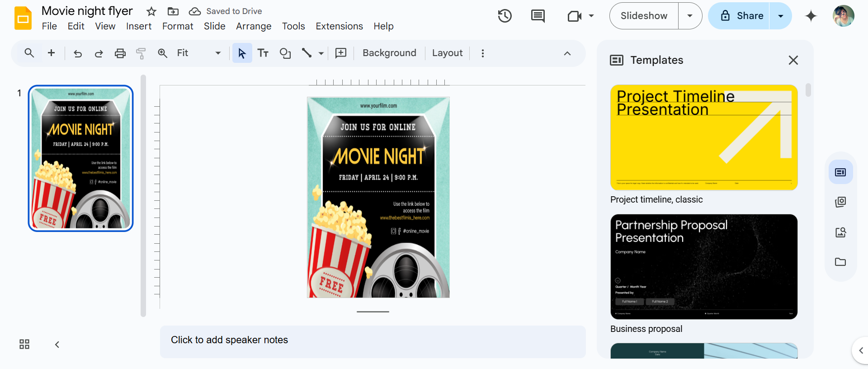Click the Move to folder icon
This screenshot has height=369, width=868.
pos(173,11)
